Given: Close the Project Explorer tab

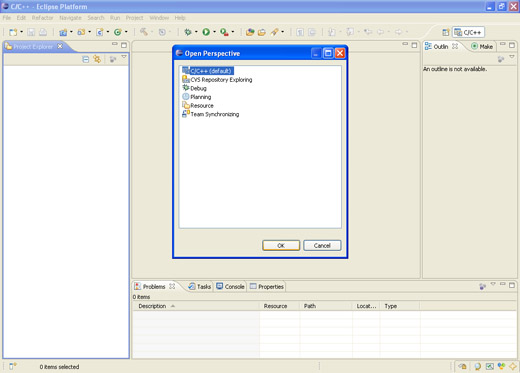Looking at the screenshot, I should (60, 46).
